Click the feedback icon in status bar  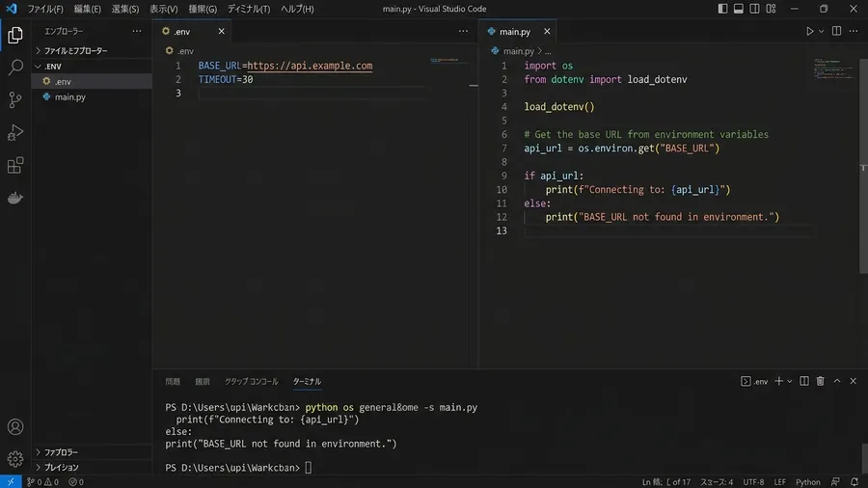pyautogui.click(x=835, y=482)
